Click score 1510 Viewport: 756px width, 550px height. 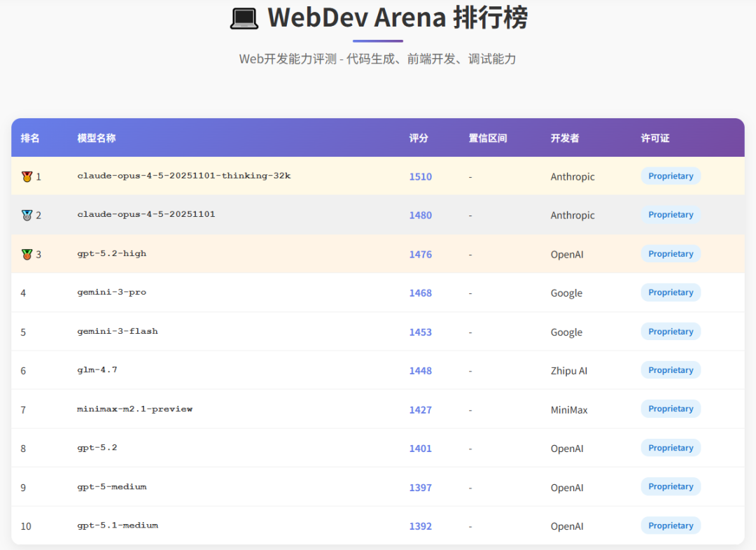(x=421, y=176)
